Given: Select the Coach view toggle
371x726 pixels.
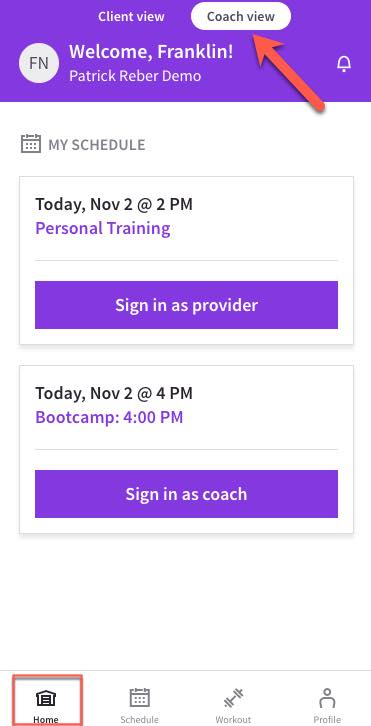Looking at the screenshot, I should tap(241, 16).
